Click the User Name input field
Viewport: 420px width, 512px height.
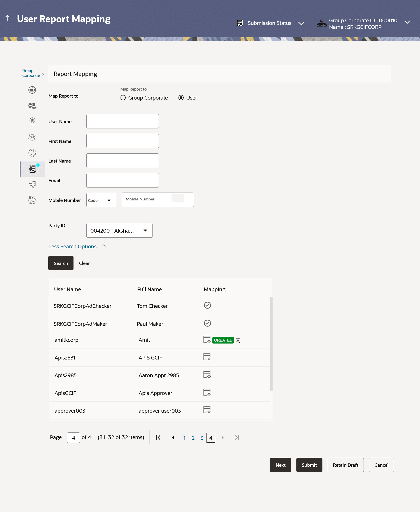pyautogui.click(x=122, y=121)
